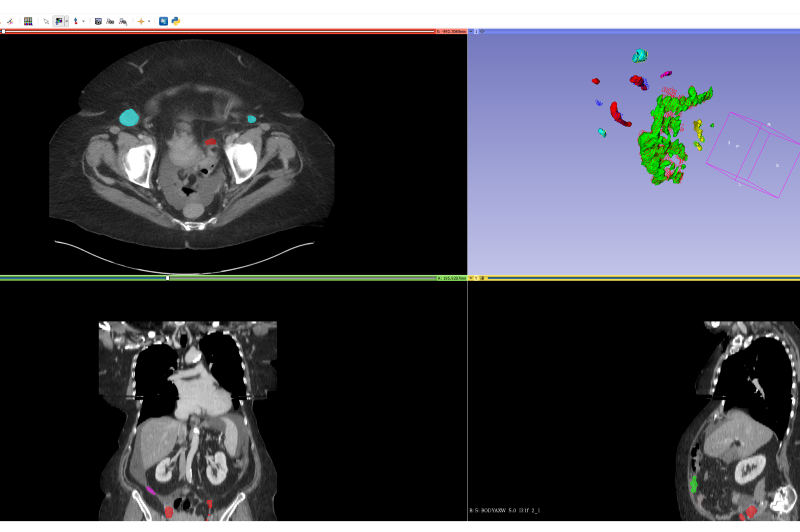Click the red slice offset slider
800x532 pixels.
click(218, 32)
